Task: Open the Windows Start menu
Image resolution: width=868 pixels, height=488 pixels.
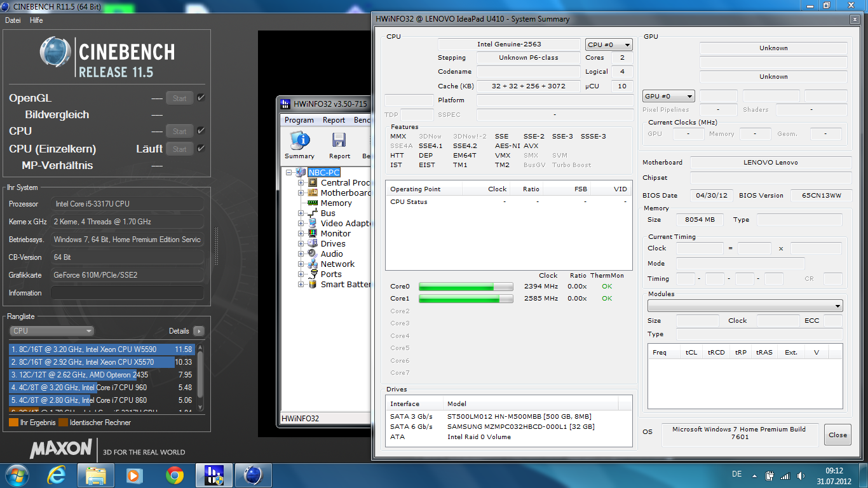Action: [x=17, y=475]
